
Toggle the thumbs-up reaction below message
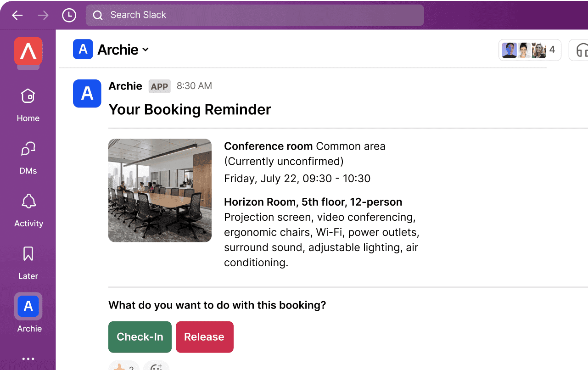click(x=124, y=366)
